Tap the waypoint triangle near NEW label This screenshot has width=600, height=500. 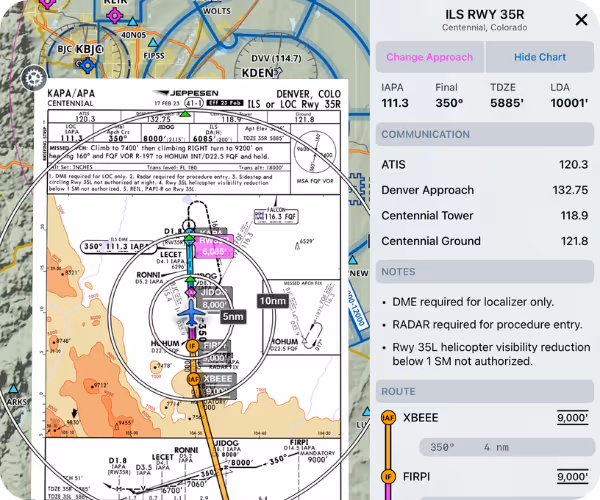point(353,260)
